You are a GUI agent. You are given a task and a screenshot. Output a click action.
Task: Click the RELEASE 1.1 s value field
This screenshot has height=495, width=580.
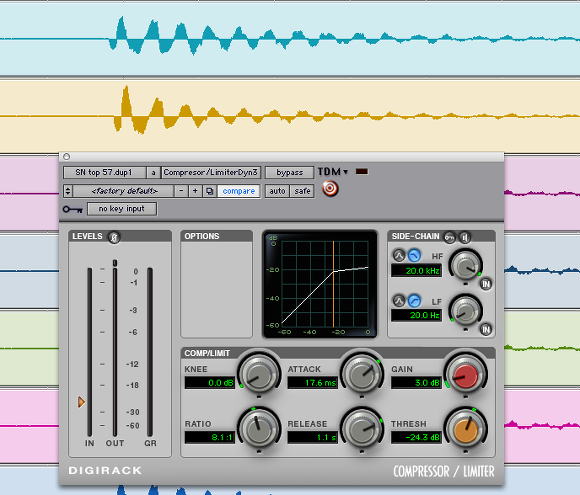coord(313,437)
